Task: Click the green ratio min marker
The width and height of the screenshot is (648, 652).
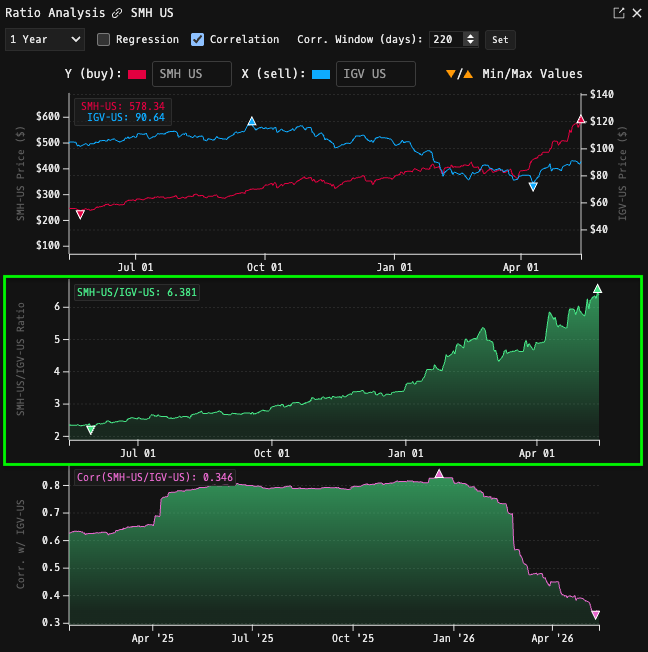Action: [90, 430]
